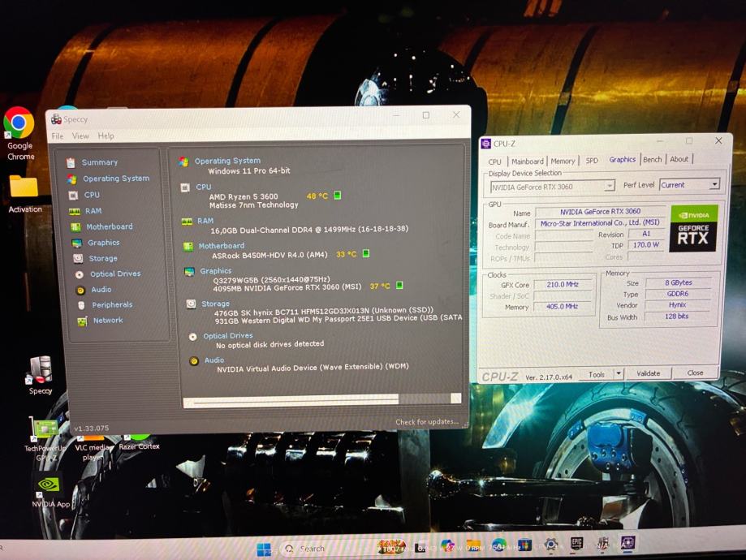The height and width of the screenshot is (560, 746).
Task: Open the gear settings app in taskbar
Action: [x=551, y=544]
